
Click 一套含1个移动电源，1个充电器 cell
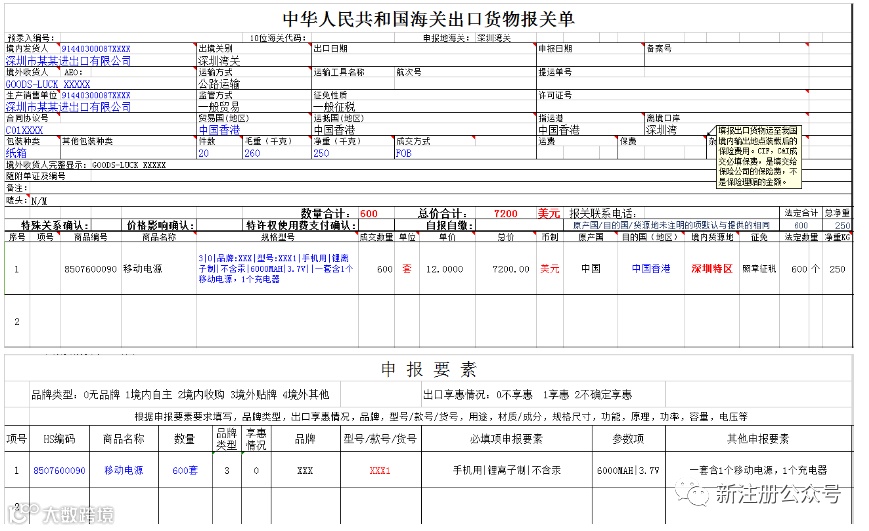click(758, 470)
